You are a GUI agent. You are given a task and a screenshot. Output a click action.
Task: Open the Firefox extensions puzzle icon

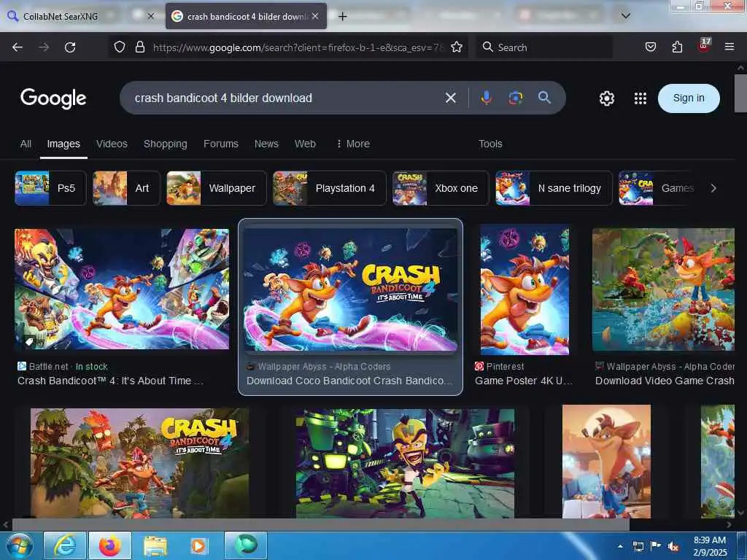[x=677, y=47]
